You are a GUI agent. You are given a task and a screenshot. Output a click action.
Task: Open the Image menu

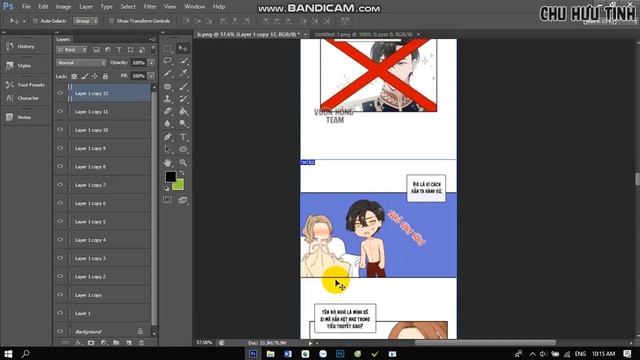pos(63,7)
